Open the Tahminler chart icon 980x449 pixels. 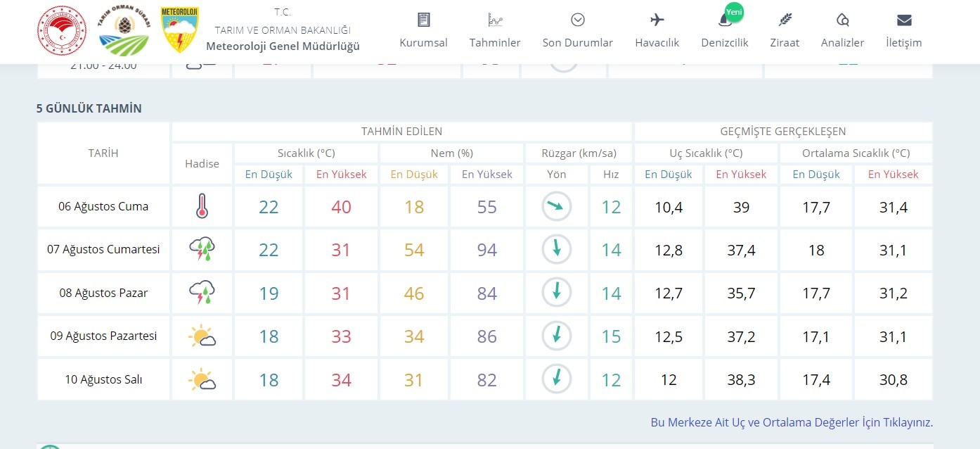click(x=495, y=20)
